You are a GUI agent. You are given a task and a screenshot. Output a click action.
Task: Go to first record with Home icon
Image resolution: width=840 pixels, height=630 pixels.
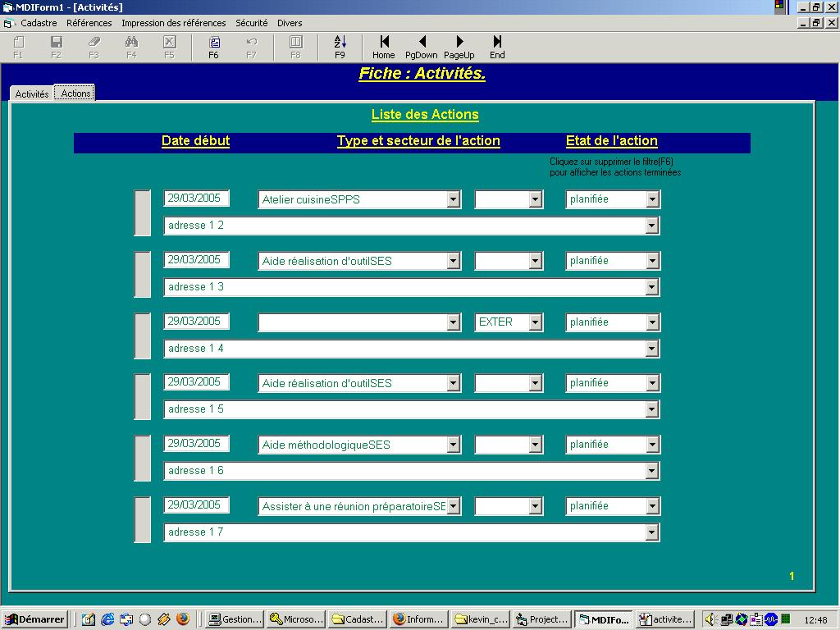click(383, 43)
